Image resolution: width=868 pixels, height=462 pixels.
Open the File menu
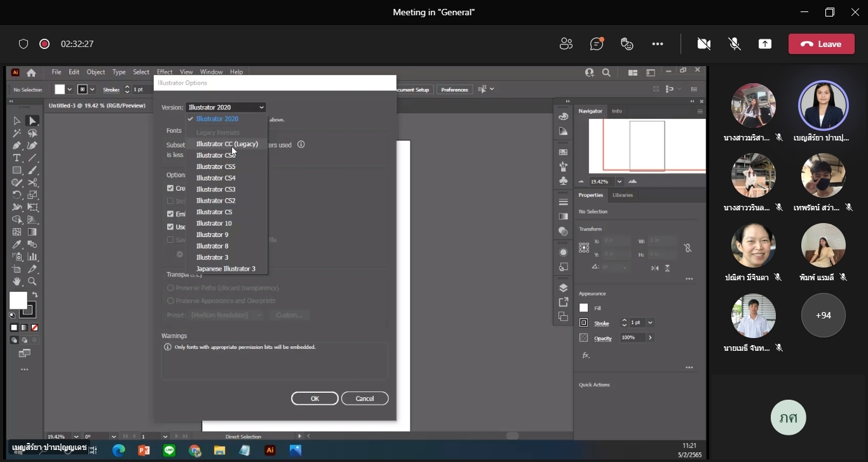pos(57,72)
